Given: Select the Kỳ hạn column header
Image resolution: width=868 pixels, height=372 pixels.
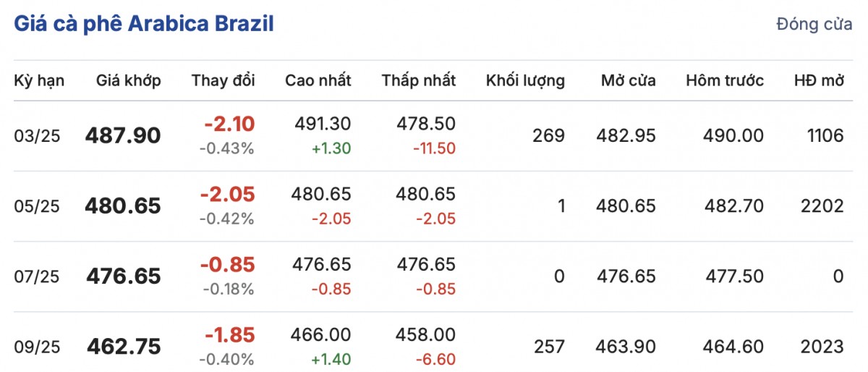Looking at the screenshot, I should 39,80.
